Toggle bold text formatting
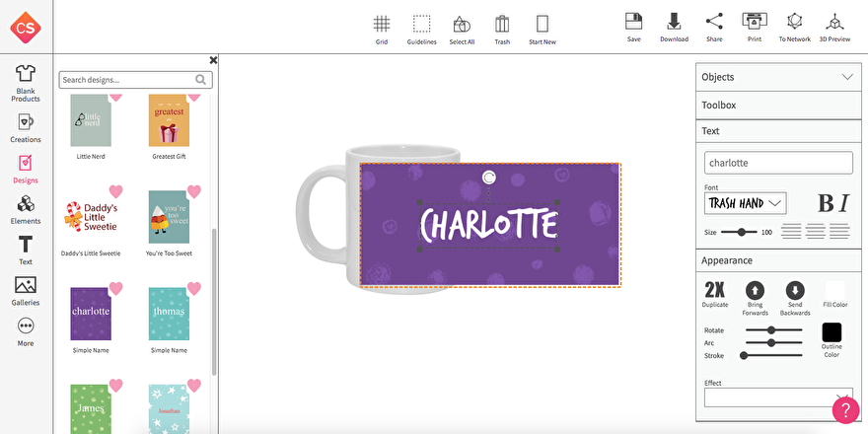Screen dimensions: 868x434 coord(826,203)
